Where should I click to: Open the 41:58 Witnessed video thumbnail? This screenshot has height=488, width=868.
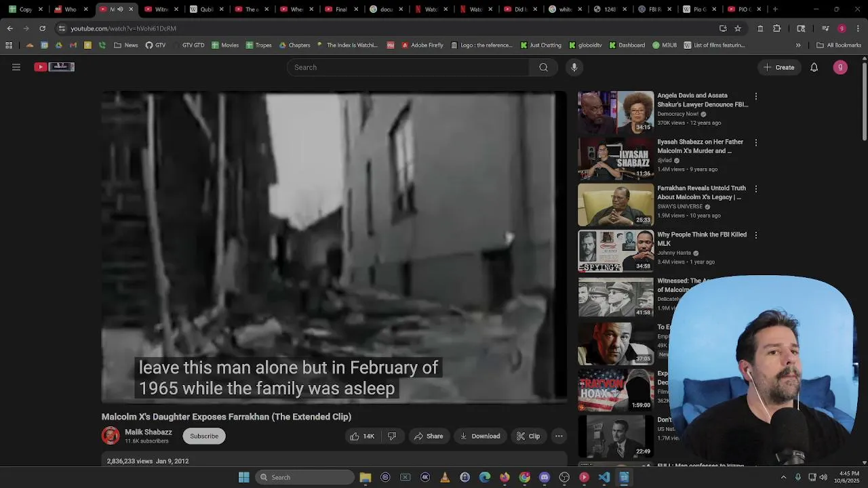tap(616, 297)
